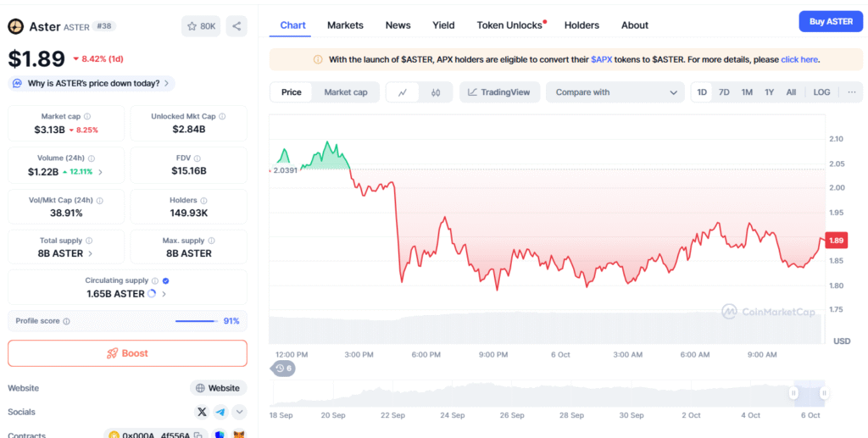
Task: Select the line chart icon
Action: point(403,92)
